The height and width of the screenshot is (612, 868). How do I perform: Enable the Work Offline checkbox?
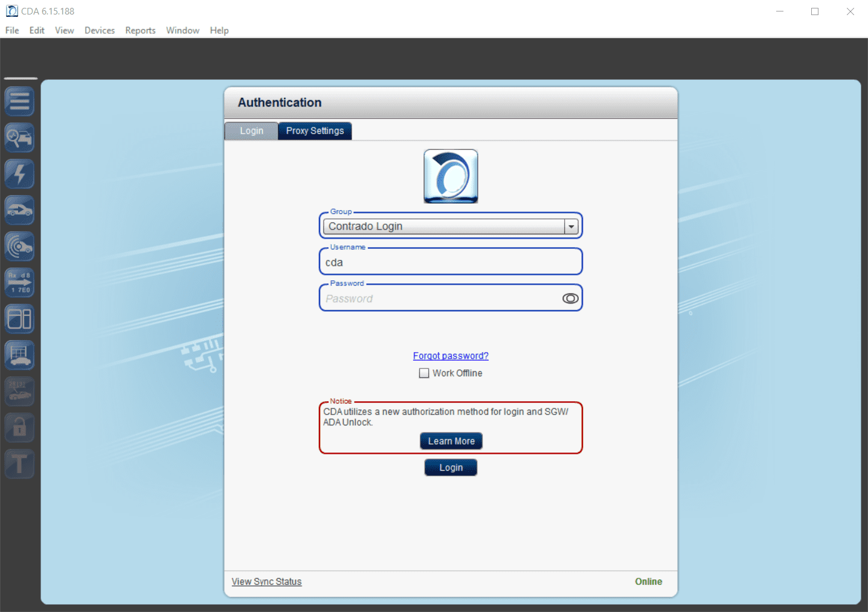[424, 373]
